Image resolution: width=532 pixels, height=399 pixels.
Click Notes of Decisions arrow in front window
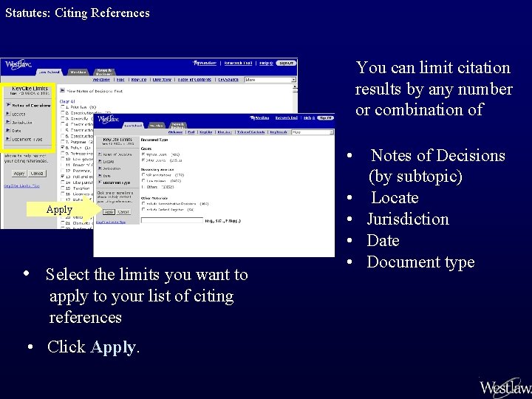tap(100, 154)
